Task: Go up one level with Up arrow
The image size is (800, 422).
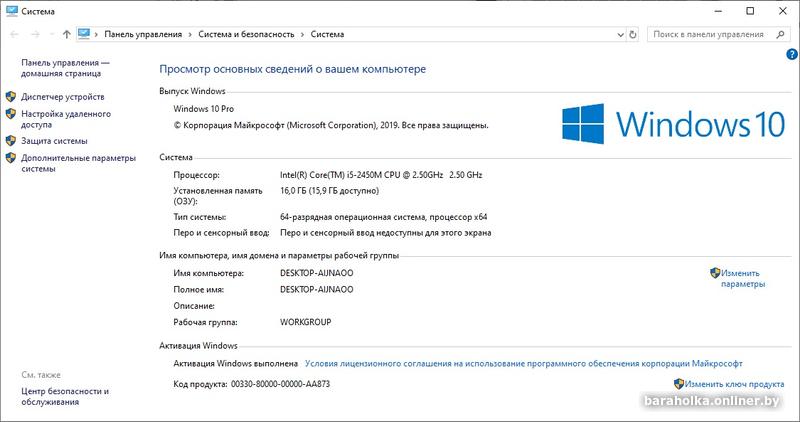Action: (x=66, y=34)
